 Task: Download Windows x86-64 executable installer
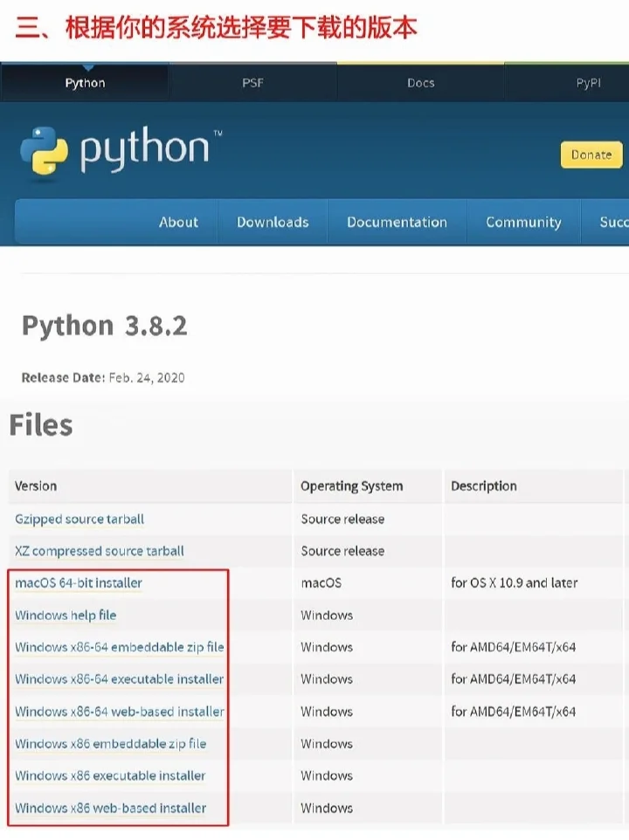click(x=119, y=679)
